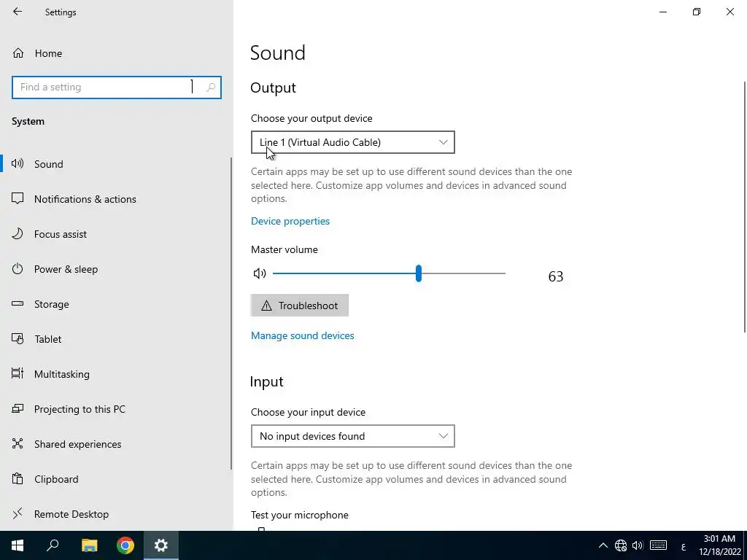
Task: Click the Focus assist moon icon
Action: pos(18,234)
